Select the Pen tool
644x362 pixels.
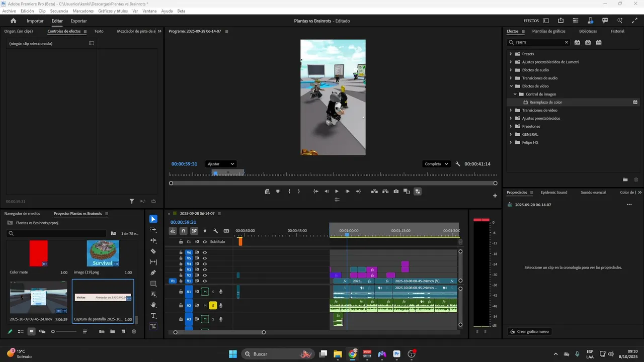(153, 273)
